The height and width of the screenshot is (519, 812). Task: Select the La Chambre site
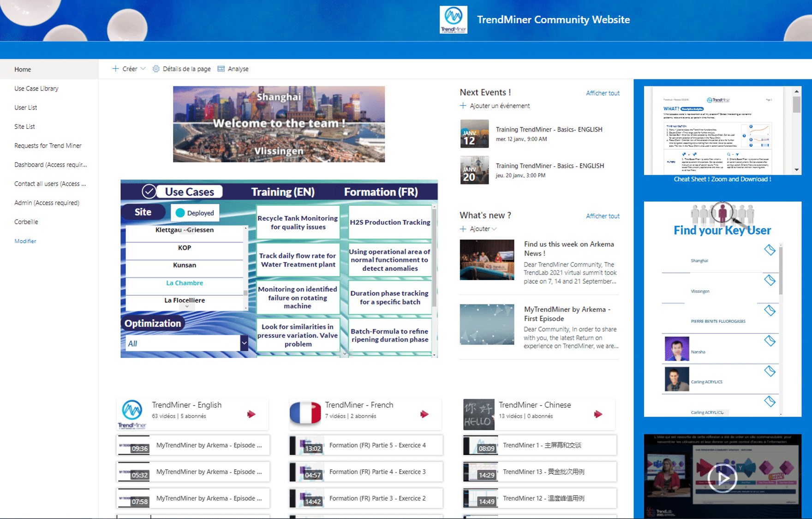click(x=185, y=283)
